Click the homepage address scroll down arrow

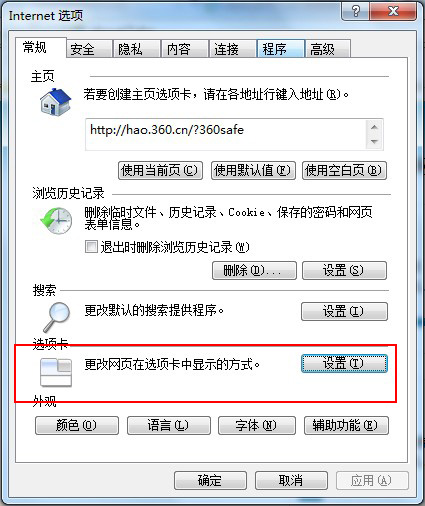coord(374,142)
